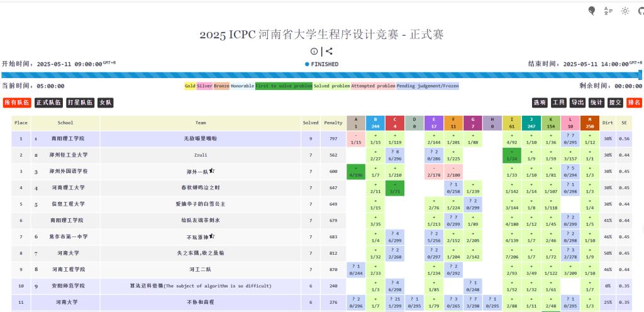Filter the board by 女队

(106, 103)
